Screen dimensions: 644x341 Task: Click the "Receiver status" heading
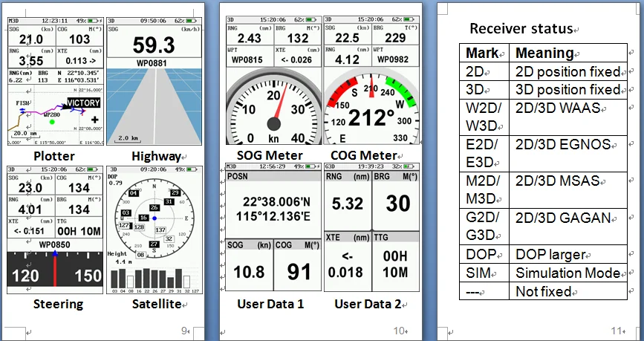coord(521,29)
